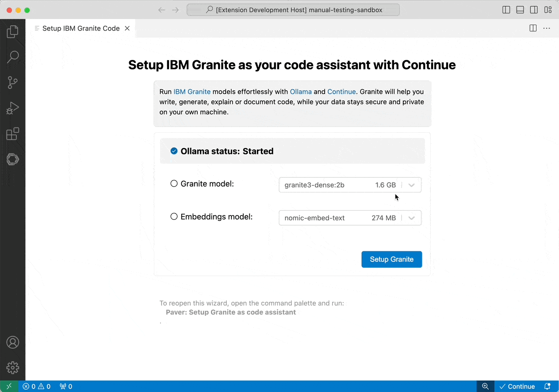The width and height of the screenshot is (559, 392).
Task: Open the editor more actions menu
Action: [x=547, y=28]
